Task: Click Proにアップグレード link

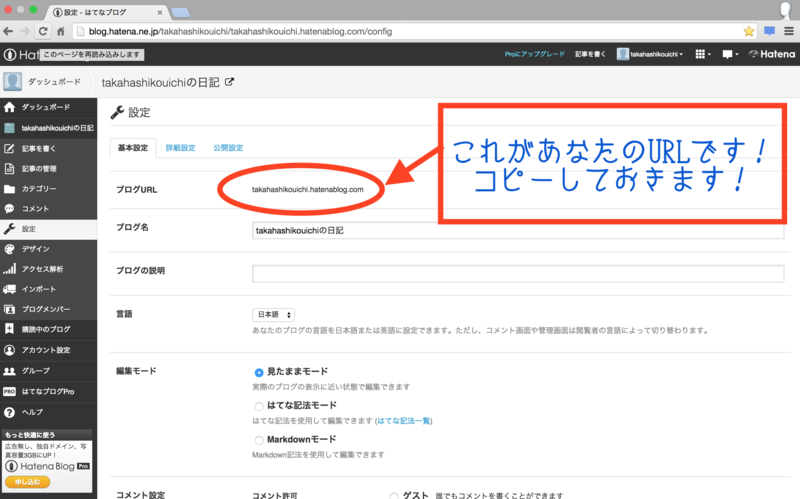Action: [x=534, y=54]
